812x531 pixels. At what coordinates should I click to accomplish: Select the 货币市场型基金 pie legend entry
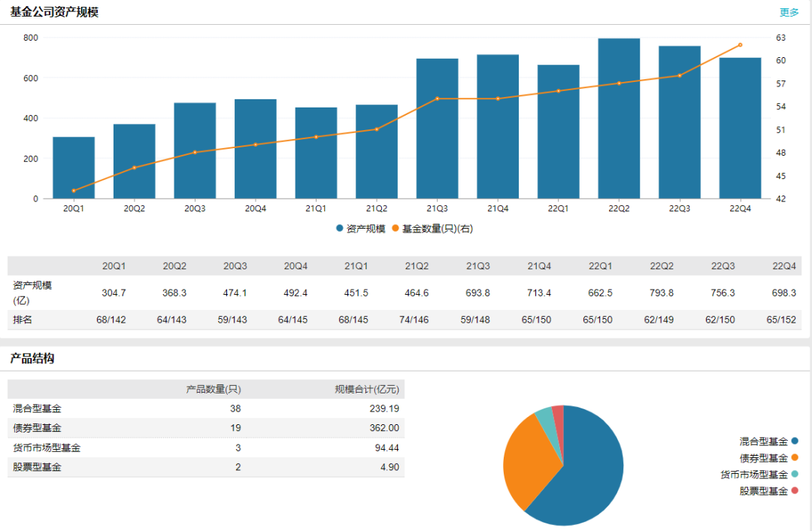click(x=758, y=475)
